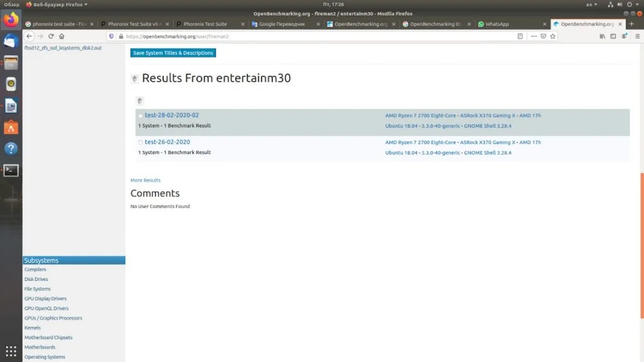Open LibreOffice Writer from the dock
The image size is (644, 362).
(x=11, y=106)
